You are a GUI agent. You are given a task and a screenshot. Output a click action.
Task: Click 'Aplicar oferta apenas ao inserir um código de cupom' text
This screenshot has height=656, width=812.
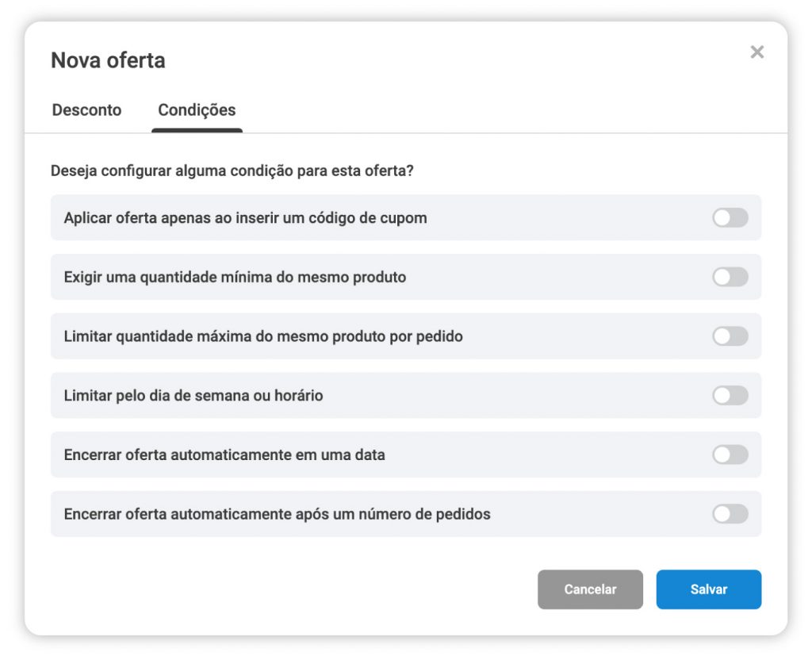click(246, 217)
